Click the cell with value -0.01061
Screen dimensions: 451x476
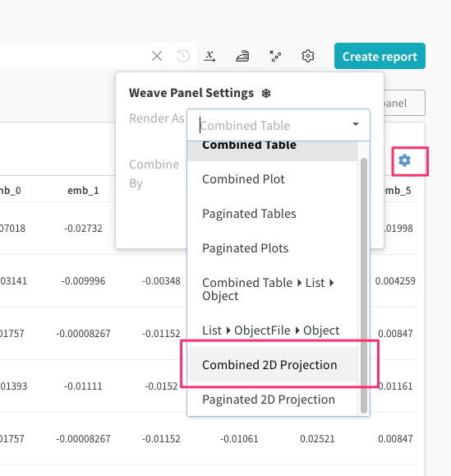[x=239, y=439]
